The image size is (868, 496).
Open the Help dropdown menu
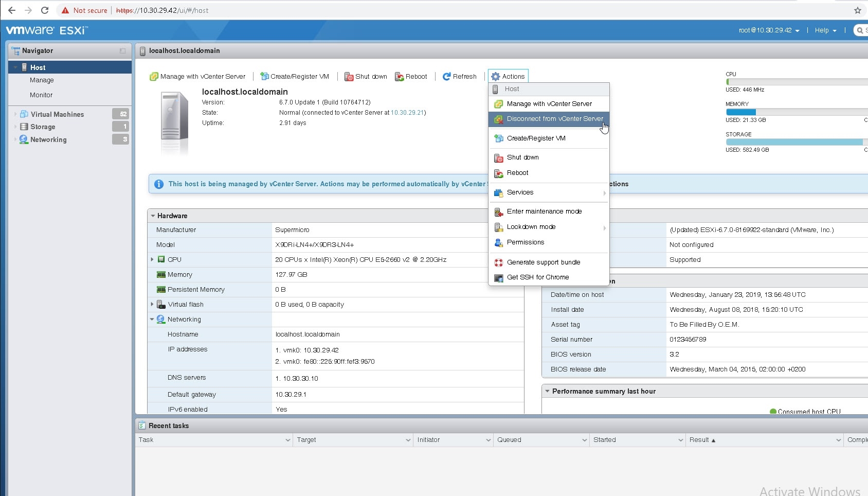click(x=825, y=30)
